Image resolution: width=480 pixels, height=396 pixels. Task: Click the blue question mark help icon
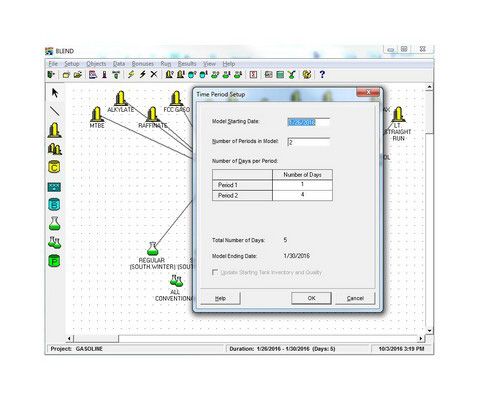click(322, 74)
